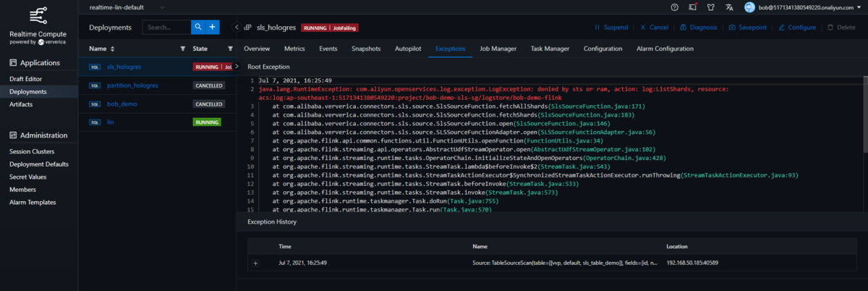Click deployment type icon beside sls_hologres title
Image resolution: width=868 pixels, height=291 pixels.
click(249, 28)
